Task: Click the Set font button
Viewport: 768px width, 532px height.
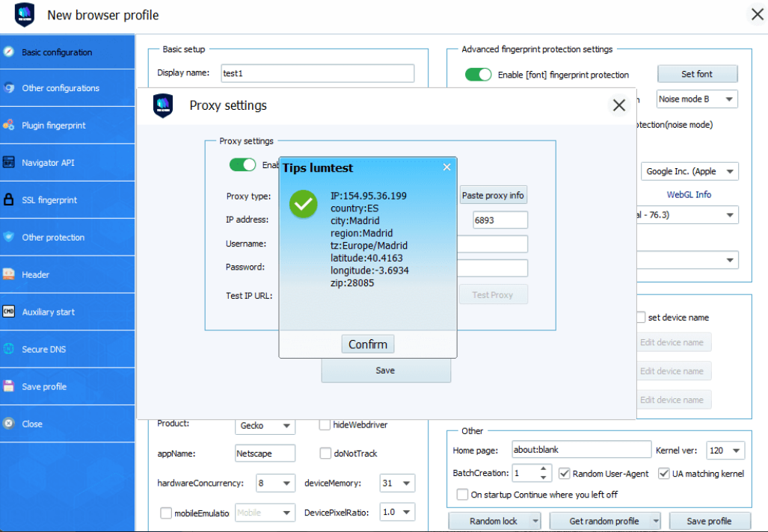Action: click(698, 74)
